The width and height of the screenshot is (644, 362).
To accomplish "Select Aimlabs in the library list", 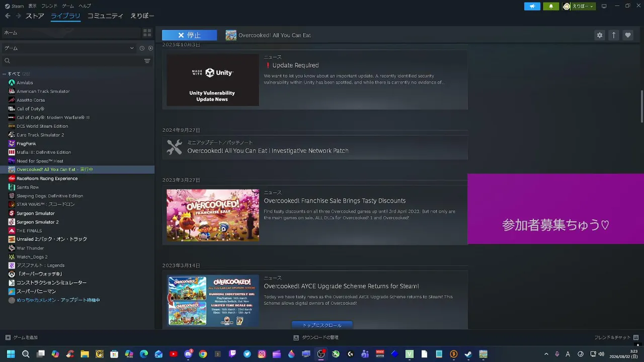I will point(25,82).
